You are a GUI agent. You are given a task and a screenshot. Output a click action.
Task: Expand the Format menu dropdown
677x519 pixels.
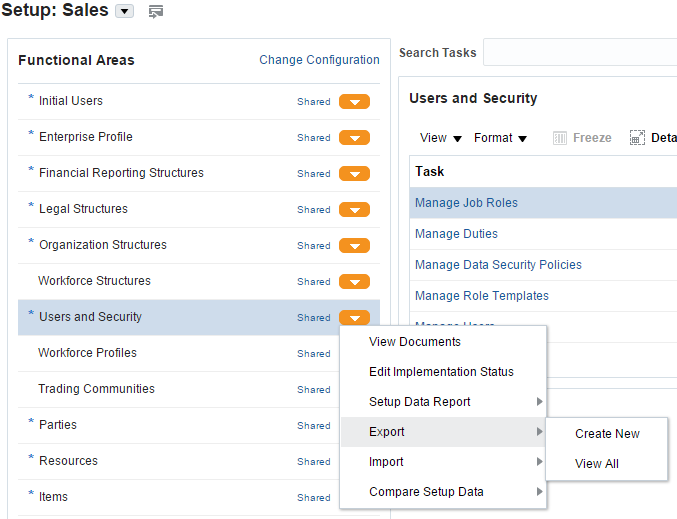[500, 138]
